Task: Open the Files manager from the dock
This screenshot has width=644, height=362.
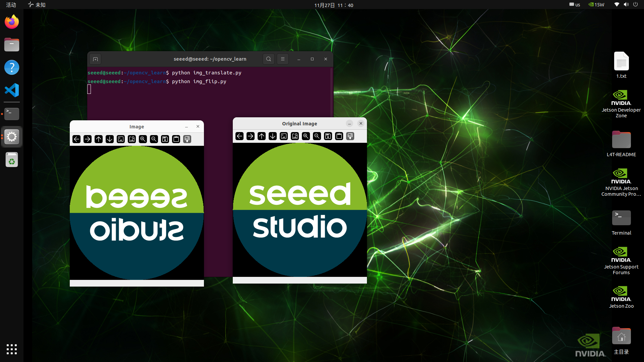Action: [x=12, y=45]
